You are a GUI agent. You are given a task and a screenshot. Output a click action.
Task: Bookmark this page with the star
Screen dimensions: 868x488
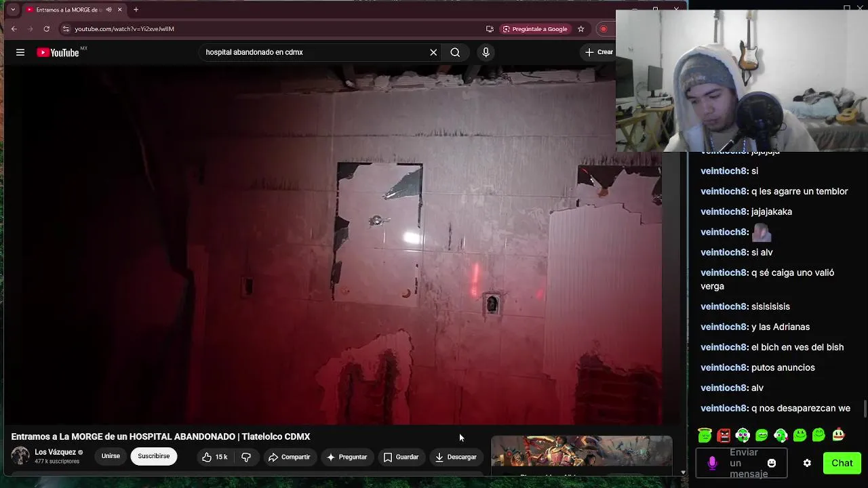(580, 29)
